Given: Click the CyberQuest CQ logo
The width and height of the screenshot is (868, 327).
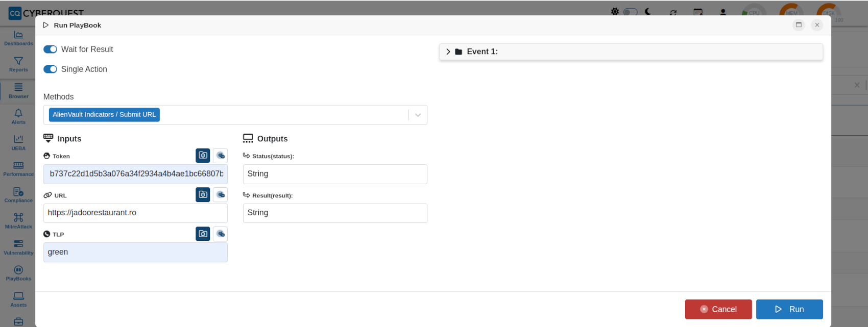Looking at the screenshot, I should point(15,13).
